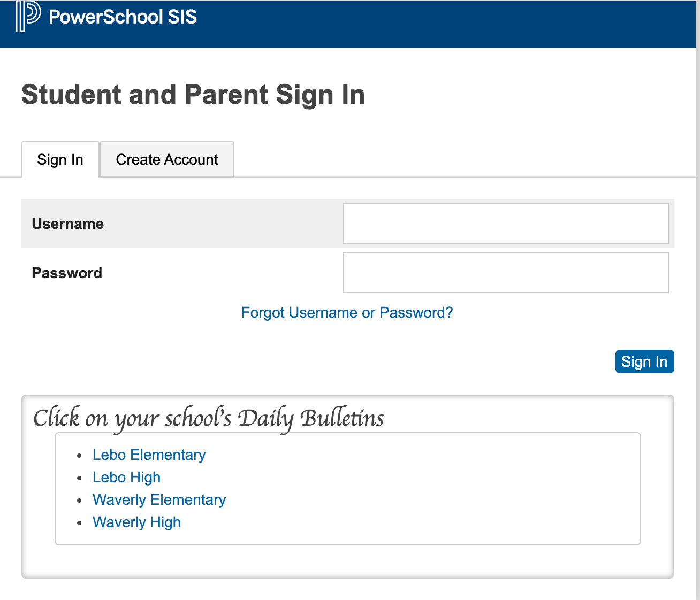Click the bullet beside Lebo High
This screenshot has width=700, height=600.
(79, 478)
